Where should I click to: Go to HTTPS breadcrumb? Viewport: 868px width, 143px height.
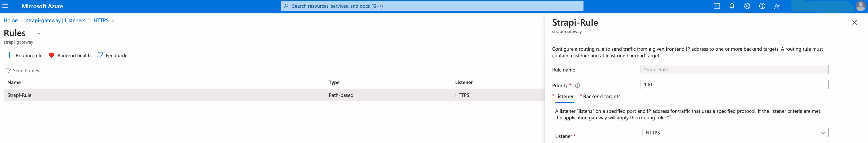tap(101, 20)
